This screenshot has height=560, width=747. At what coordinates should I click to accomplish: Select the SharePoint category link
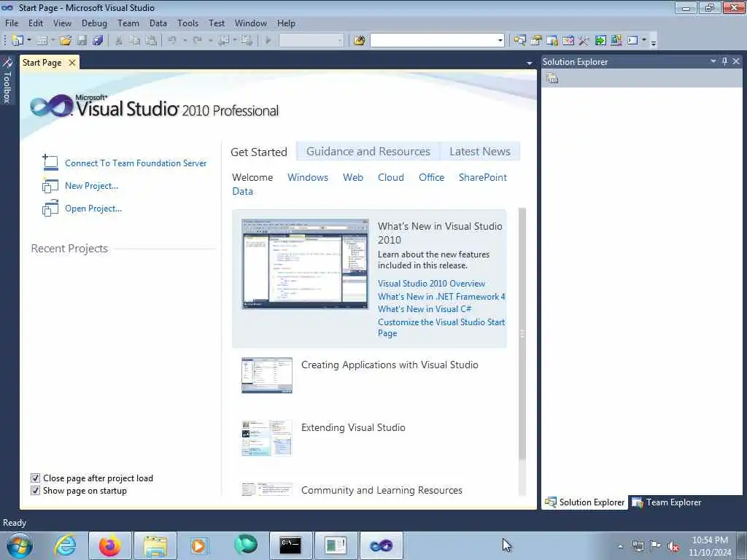pos(483,177)
